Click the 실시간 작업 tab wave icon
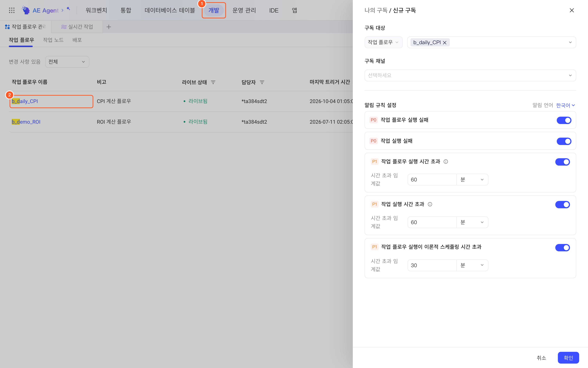 tap(64, 27)
